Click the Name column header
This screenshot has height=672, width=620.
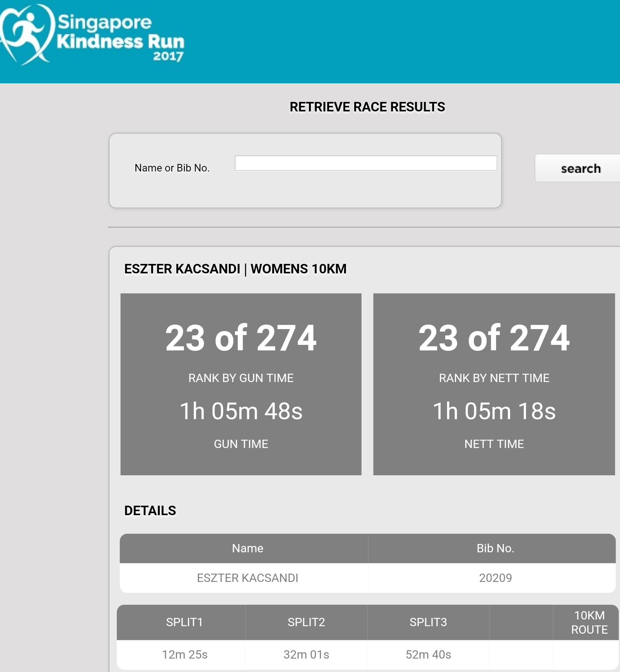[247, 548]
